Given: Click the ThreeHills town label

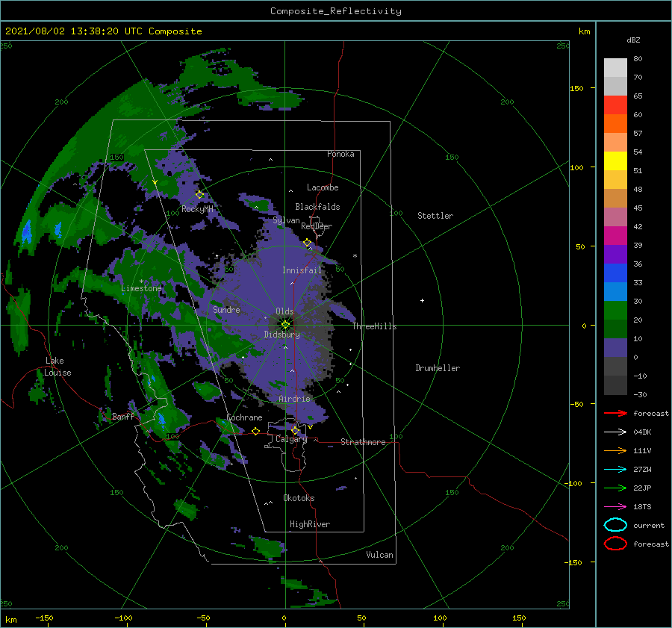Looking at the screenshot, I should [x=375, y=326].
